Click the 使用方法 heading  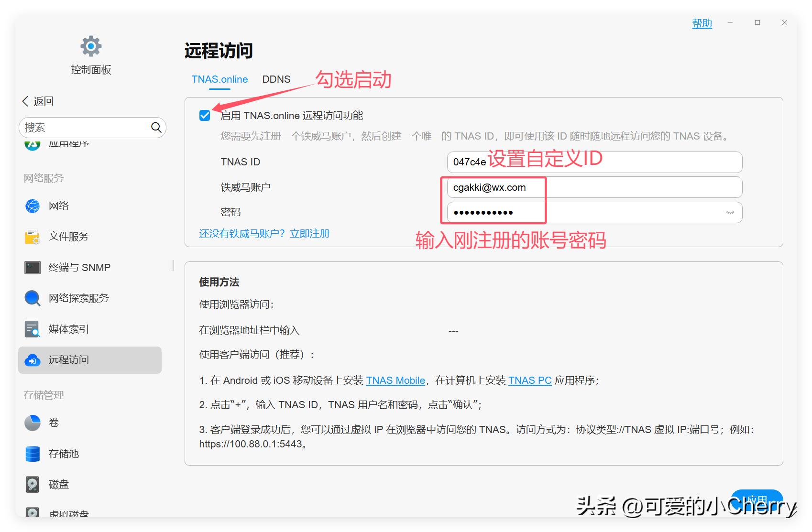[x=219, y=282]
